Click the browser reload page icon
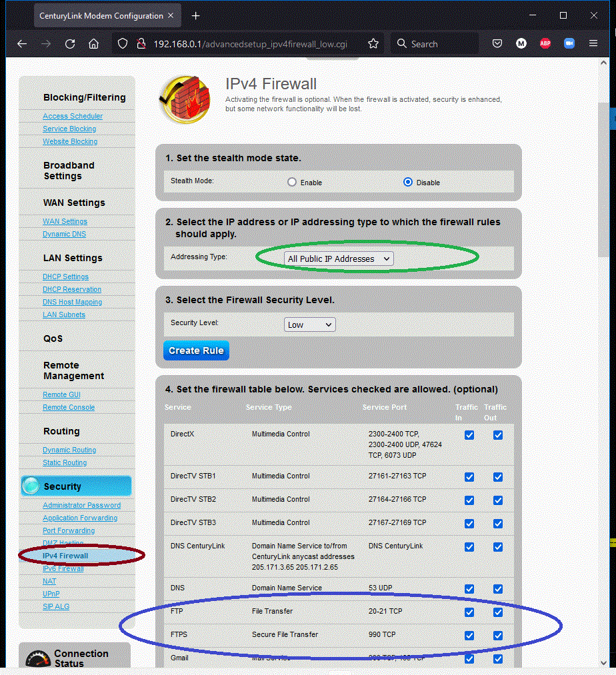Viewport: 616px width, 675px height. coord(70,44)
